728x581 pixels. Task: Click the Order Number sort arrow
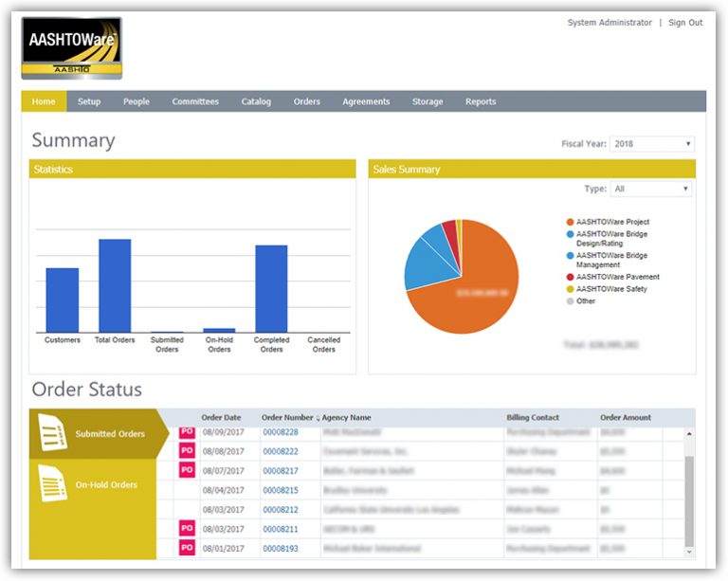(x=318, y=418)
